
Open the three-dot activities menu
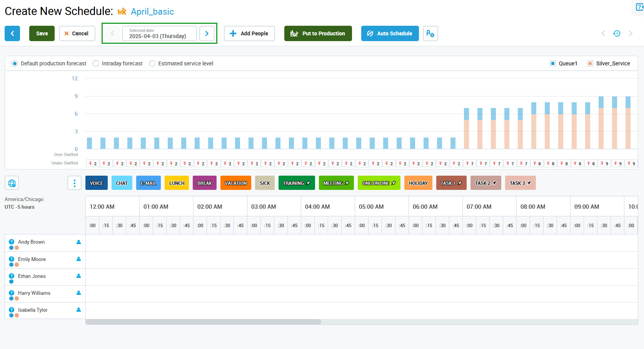[x=74, y=183]
